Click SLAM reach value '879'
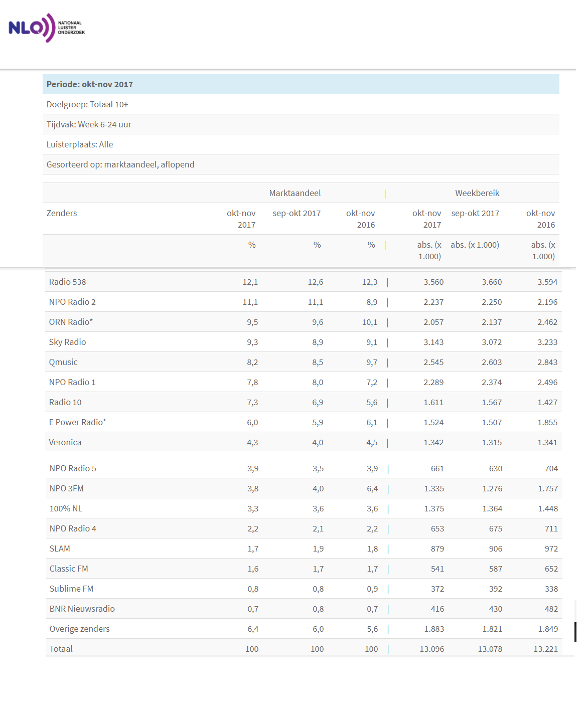The width and height of the screenshot is (586, 728). point(437,549)
